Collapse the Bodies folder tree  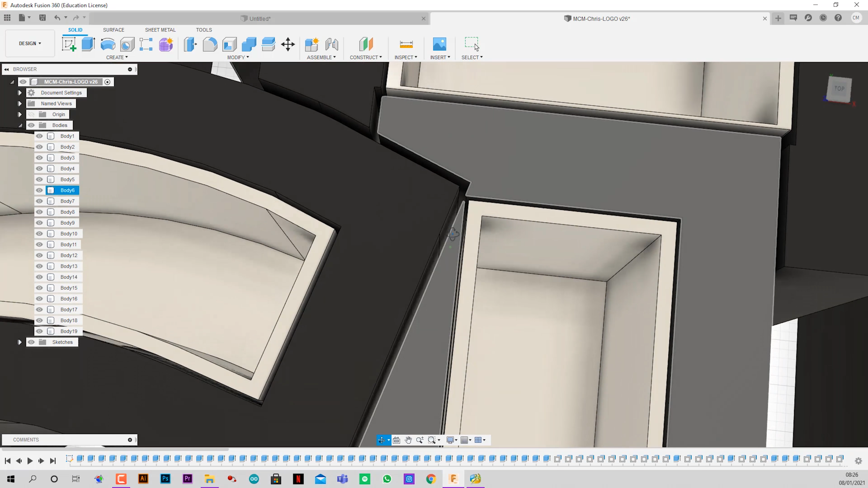20,125
